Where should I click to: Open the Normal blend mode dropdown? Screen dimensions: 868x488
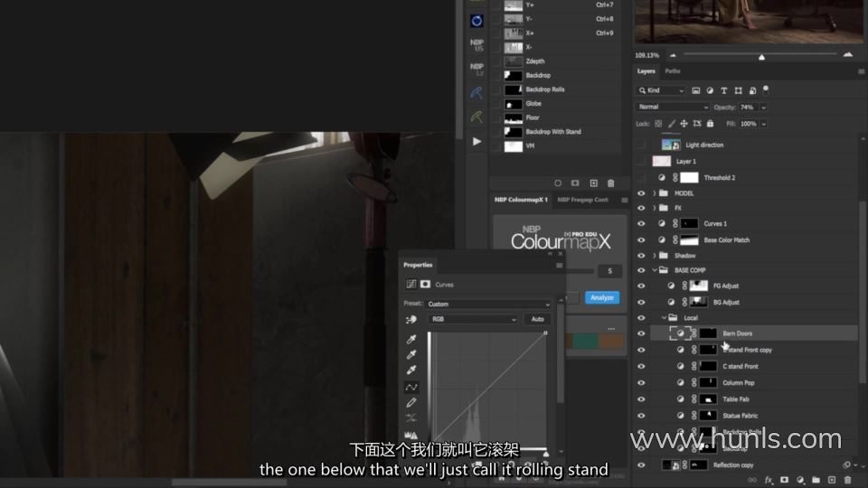[672, 107]
